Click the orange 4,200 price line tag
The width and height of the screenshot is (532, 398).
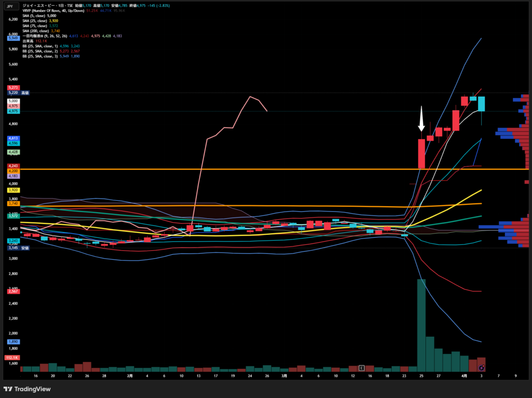coord(13,171)
